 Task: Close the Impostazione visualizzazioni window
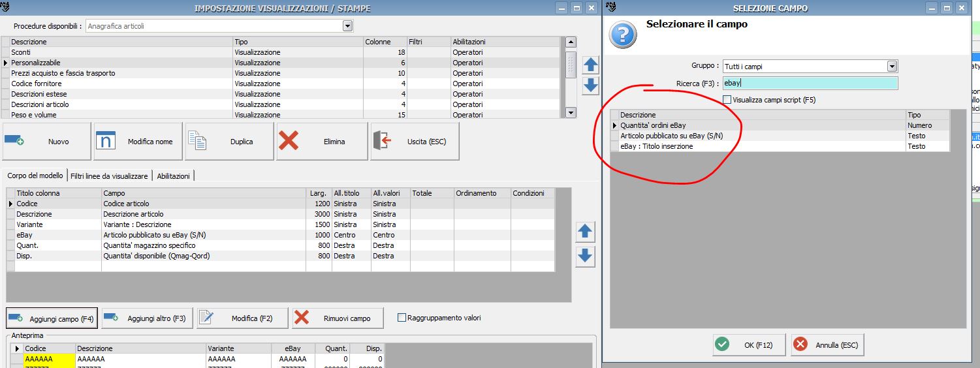592,8
